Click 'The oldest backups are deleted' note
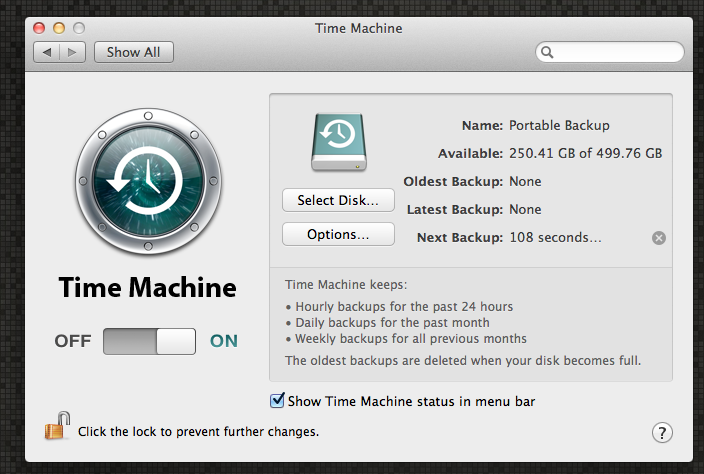The image size is (704, 474). coord(463,360)
